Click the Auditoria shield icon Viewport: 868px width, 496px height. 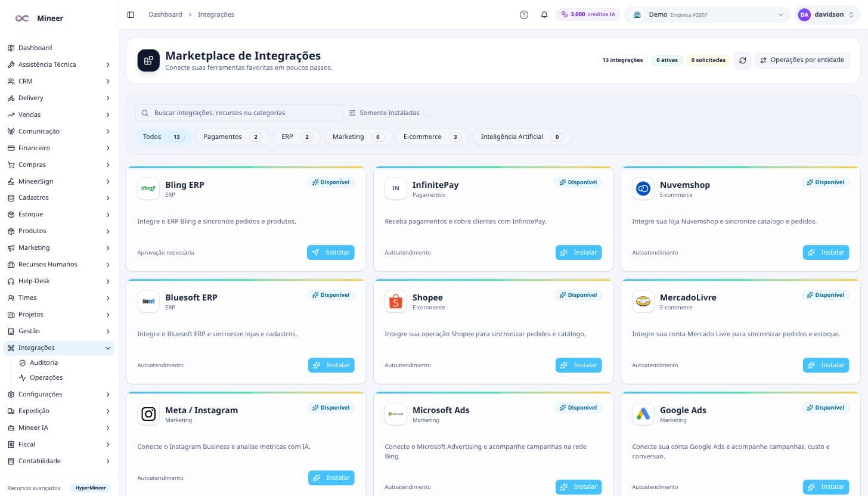pyautogui.click(x=23, y=362)
